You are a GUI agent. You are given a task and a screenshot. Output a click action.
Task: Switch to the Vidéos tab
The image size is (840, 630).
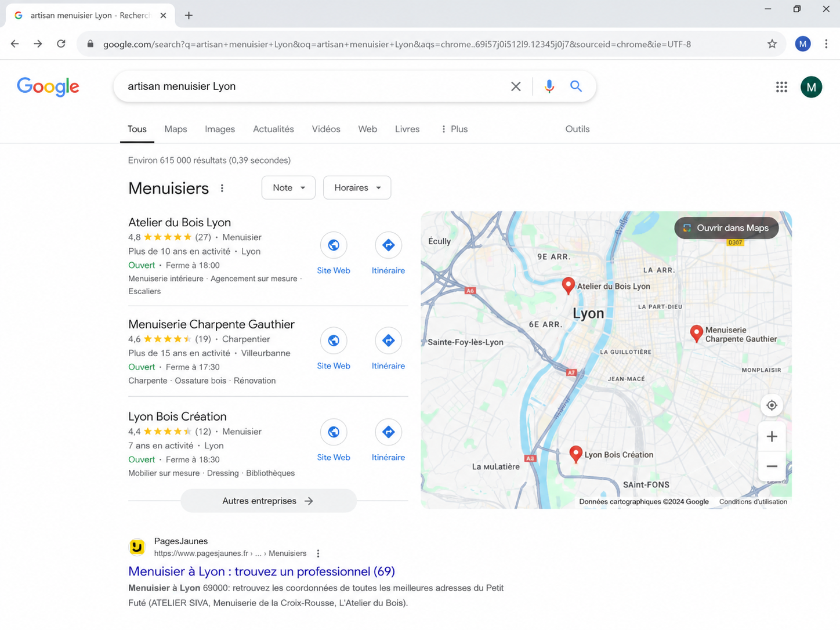click(x=326, y=129)
